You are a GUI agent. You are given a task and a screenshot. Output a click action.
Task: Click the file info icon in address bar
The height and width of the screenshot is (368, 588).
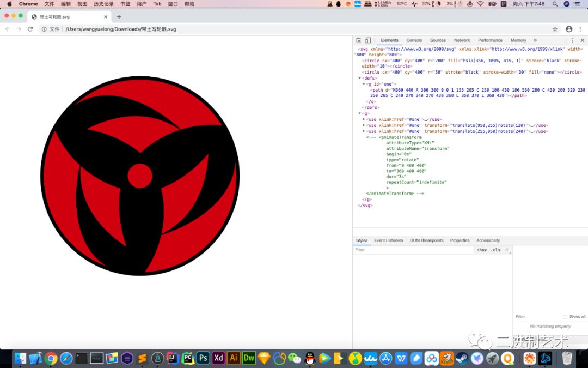point(44,29)
